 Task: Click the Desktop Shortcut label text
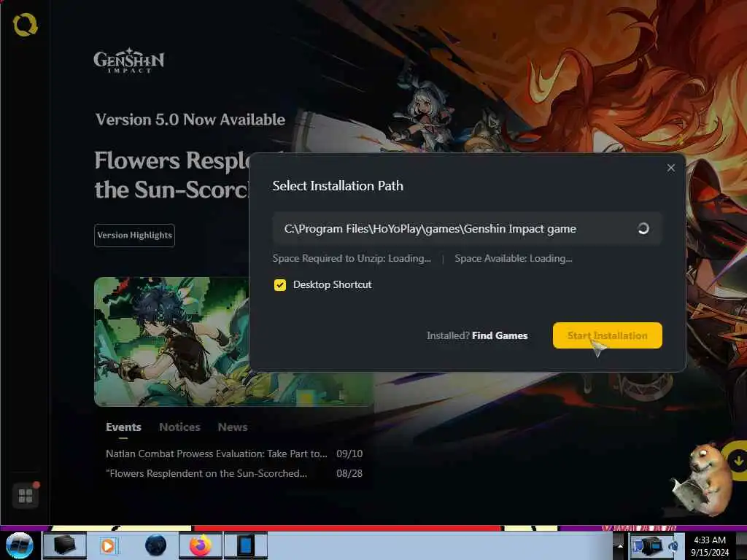[332, 285]
